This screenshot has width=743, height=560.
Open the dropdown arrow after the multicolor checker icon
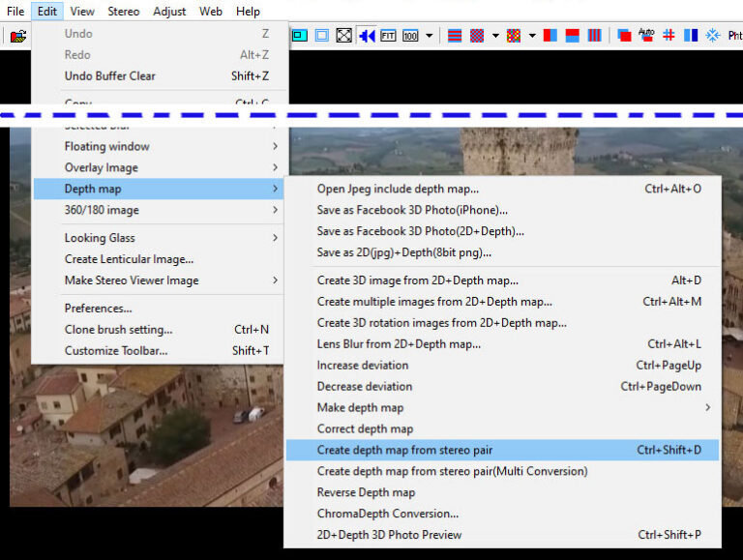click(x=532, y=36)
